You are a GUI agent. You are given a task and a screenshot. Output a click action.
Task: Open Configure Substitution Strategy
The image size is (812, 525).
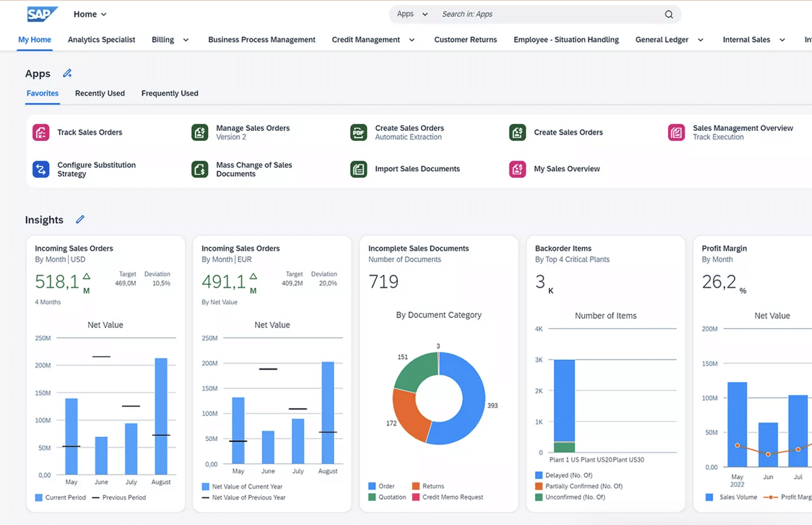point(40,169)
